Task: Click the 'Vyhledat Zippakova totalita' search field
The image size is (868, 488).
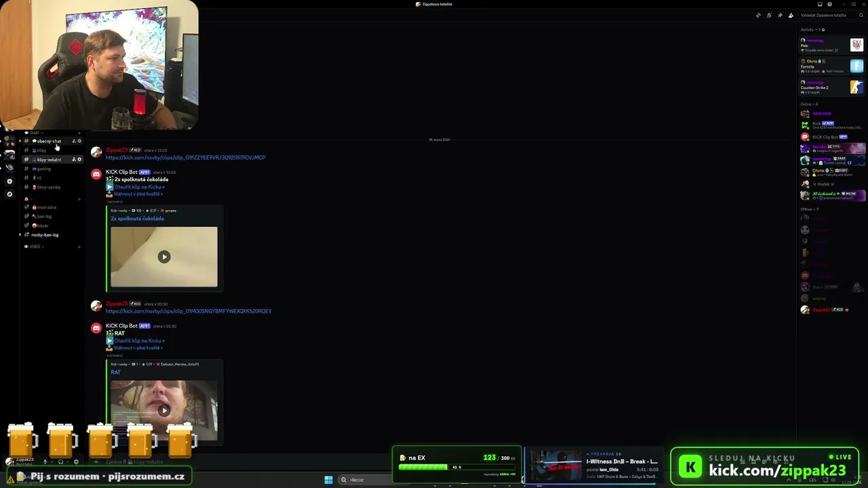Action: (831, 15)
